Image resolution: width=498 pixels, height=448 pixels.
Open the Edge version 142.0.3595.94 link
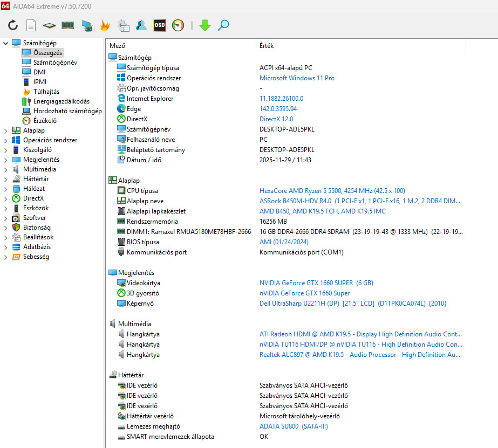278,109
